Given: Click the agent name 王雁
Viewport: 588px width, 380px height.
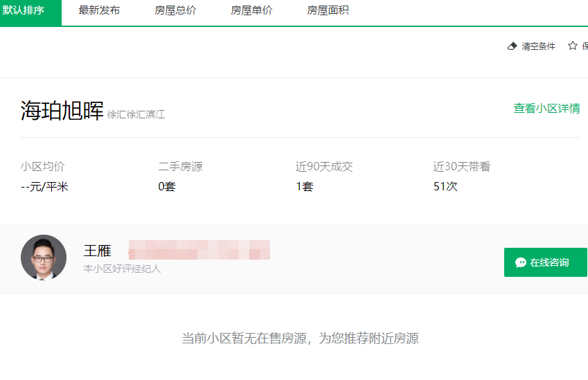Looking at the screenshot, I should pyautogui.click(x=97, y=251).
